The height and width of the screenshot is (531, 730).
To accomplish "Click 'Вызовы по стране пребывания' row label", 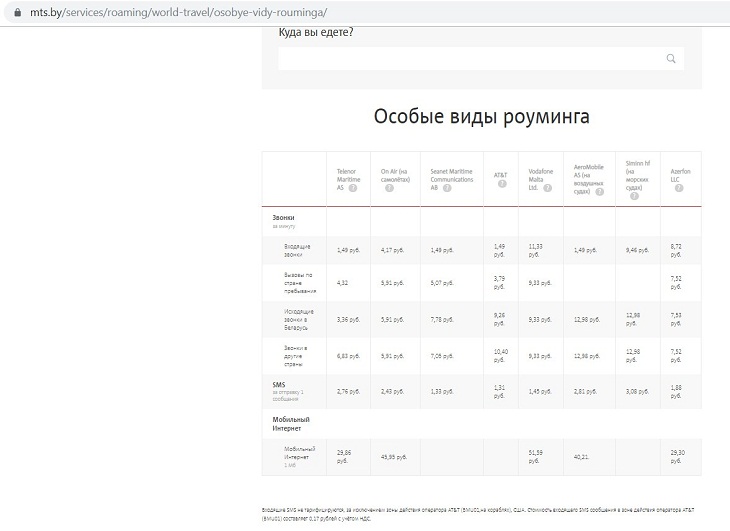I will pyautogui.click(x=298, y=283).
